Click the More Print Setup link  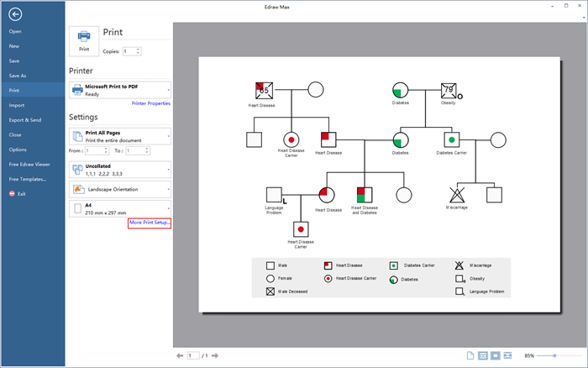[150, 223]
